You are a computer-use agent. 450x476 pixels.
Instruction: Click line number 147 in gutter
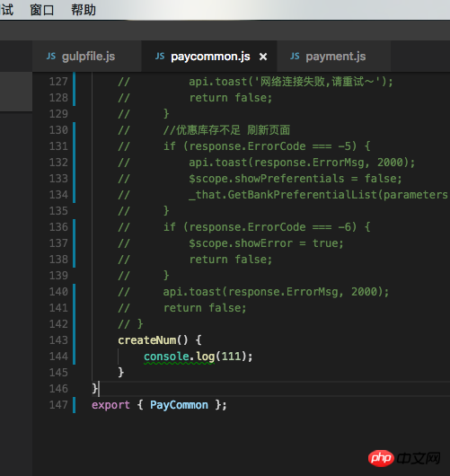(x=58, y=405)
